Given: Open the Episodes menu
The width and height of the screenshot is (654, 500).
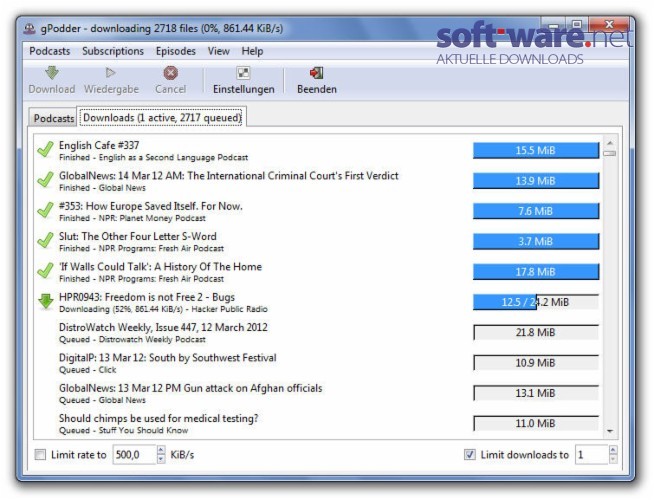Looking at the screenshot, I should click(176, 51).
